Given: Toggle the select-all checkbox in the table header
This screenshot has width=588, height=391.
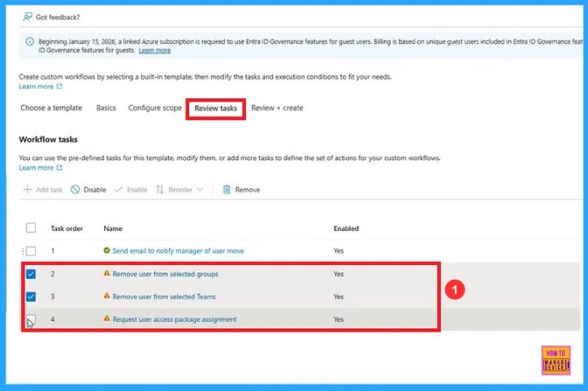Looking at the screenshot, I should pos(31,228).
